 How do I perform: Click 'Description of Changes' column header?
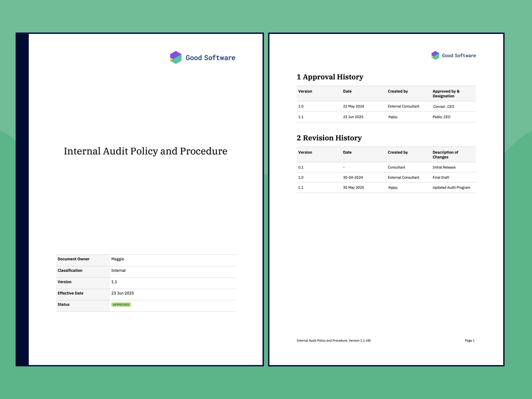pos(446,155)
